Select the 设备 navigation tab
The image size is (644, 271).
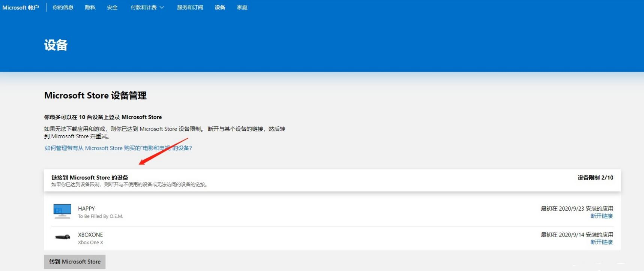220,7
